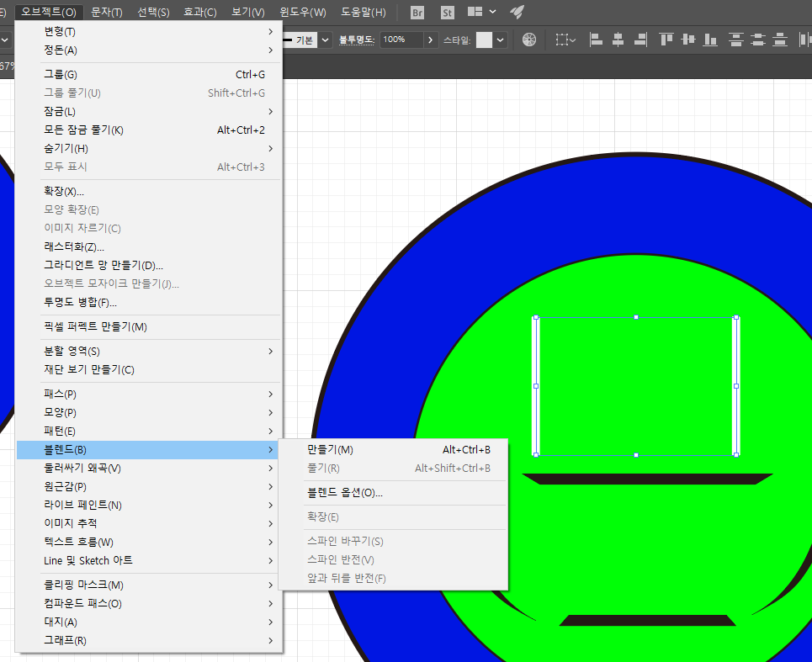The width and height of the screenshot is (812, 662).
Task: Align objects to horizontal center
Action: click(618, 40)
